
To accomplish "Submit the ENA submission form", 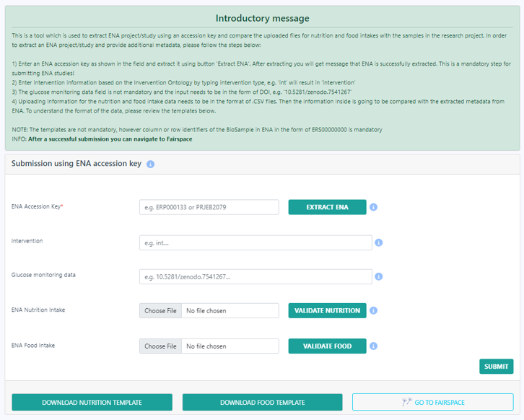I will click(496, 367).
